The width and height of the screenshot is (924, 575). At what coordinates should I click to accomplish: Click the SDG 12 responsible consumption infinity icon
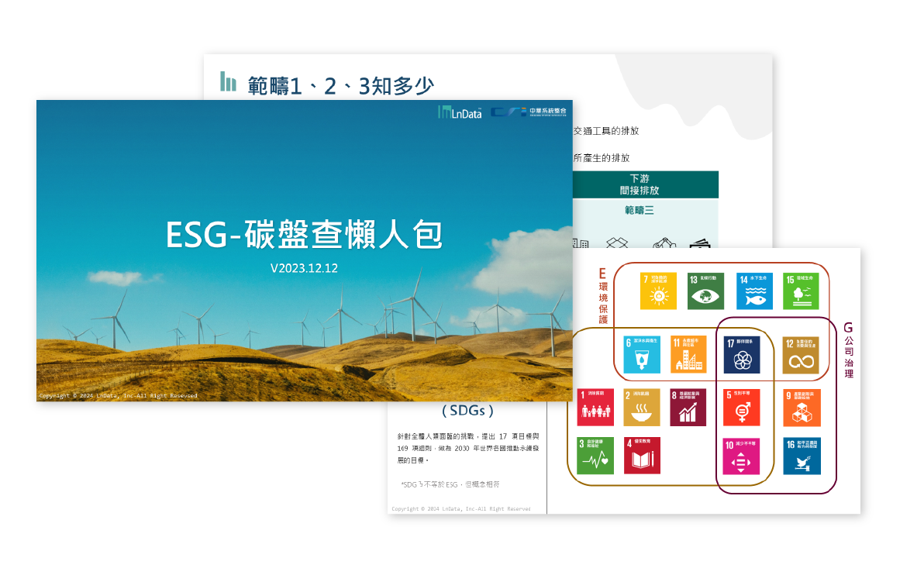click(801, 354)
